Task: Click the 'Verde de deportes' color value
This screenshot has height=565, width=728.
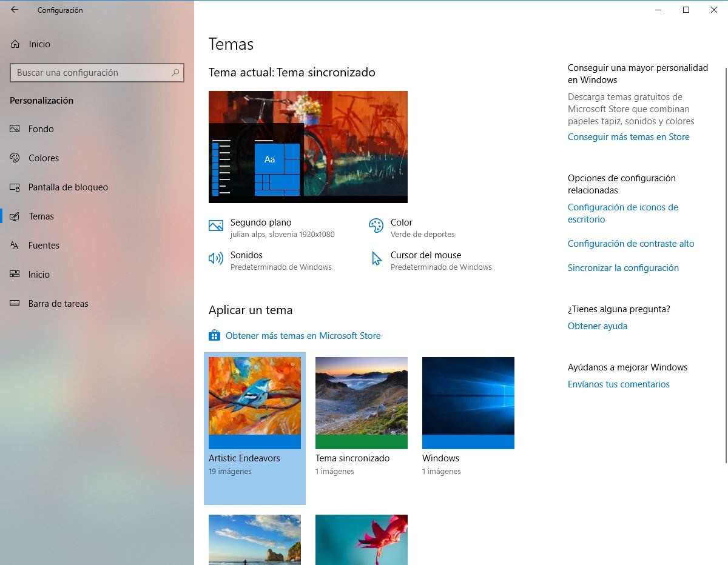Action: click(422, 235)
